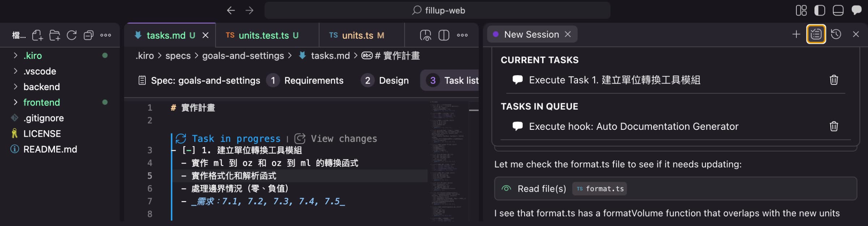Open explorer more actions menu

[106, 35]
